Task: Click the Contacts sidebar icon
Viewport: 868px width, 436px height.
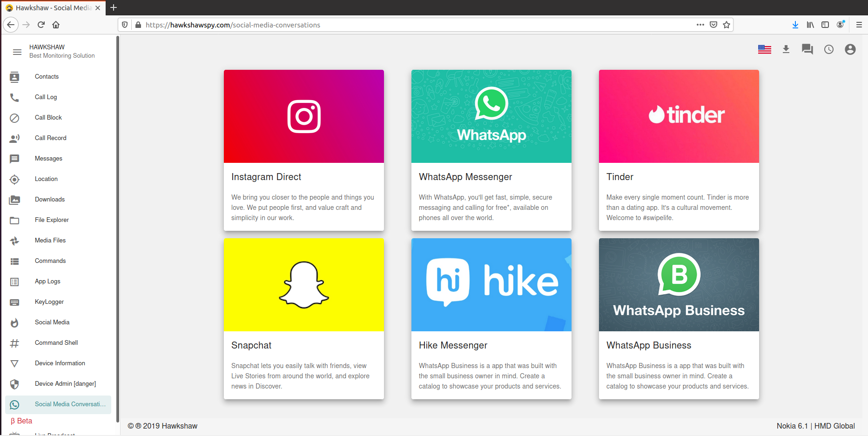Action: pos(14,77)
